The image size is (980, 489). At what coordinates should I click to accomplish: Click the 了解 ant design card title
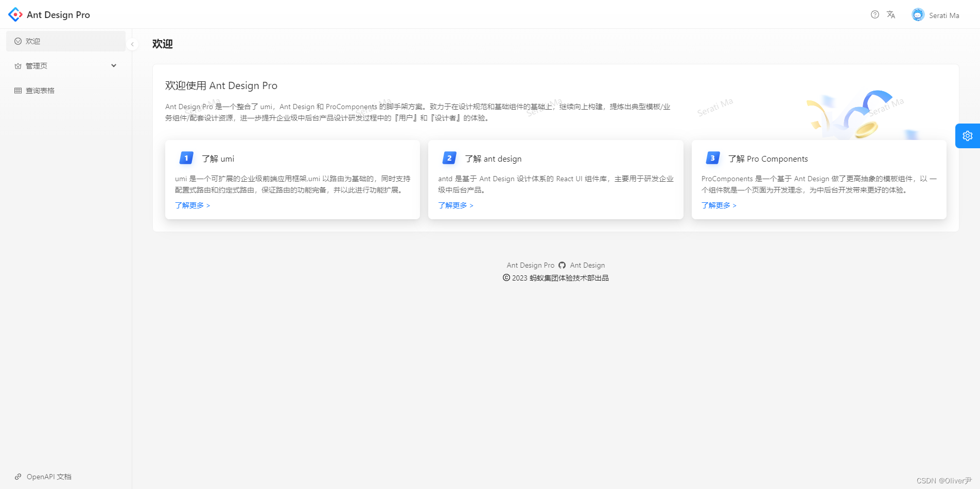(x=493, y=159)
